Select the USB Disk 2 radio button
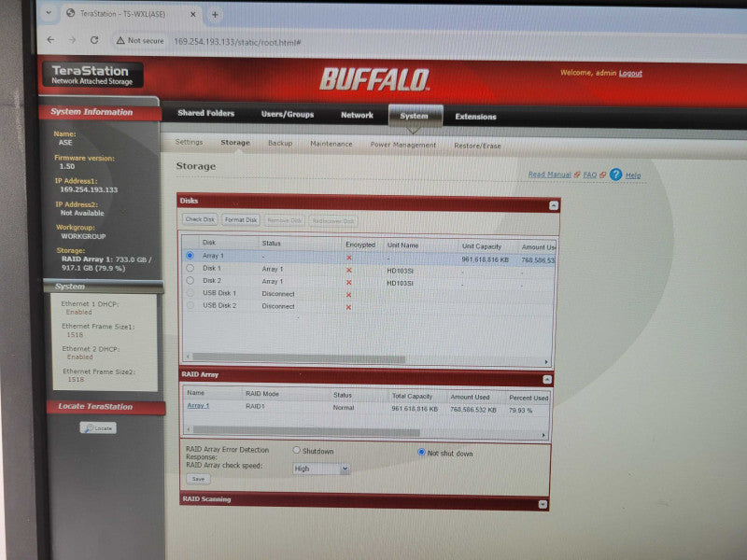This screenshot has width=747, height=560. (190, 305)
